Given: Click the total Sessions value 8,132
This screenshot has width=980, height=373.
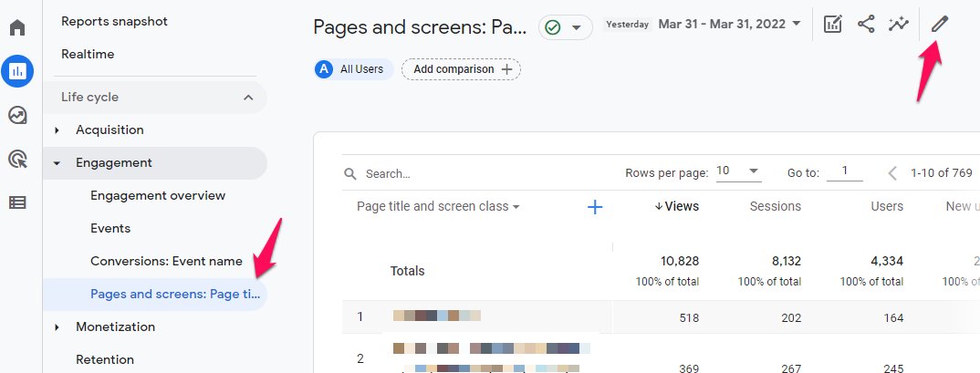Looking at the screenshot, I should pos(787,261).
